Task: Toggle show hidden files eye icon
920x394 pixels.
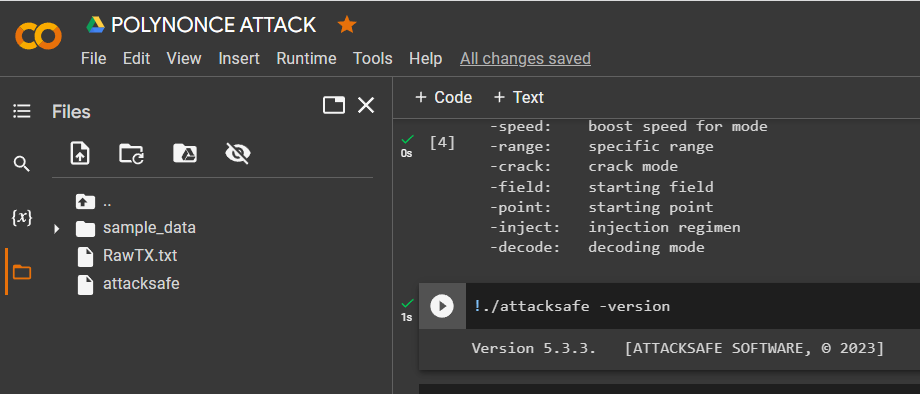Action: click(238, 154)
